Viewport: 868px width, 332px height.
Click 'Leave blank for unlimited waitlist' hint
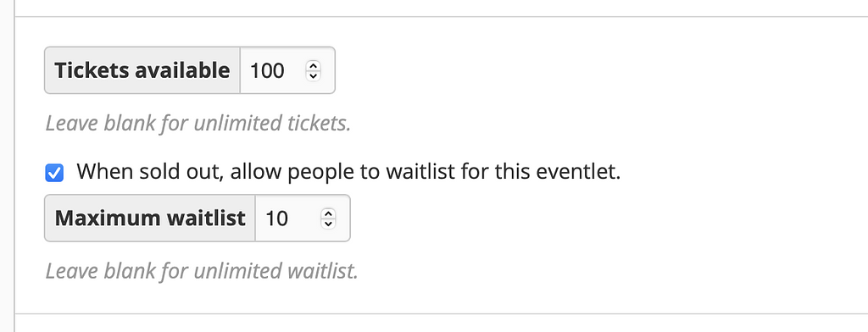[202, 271]
